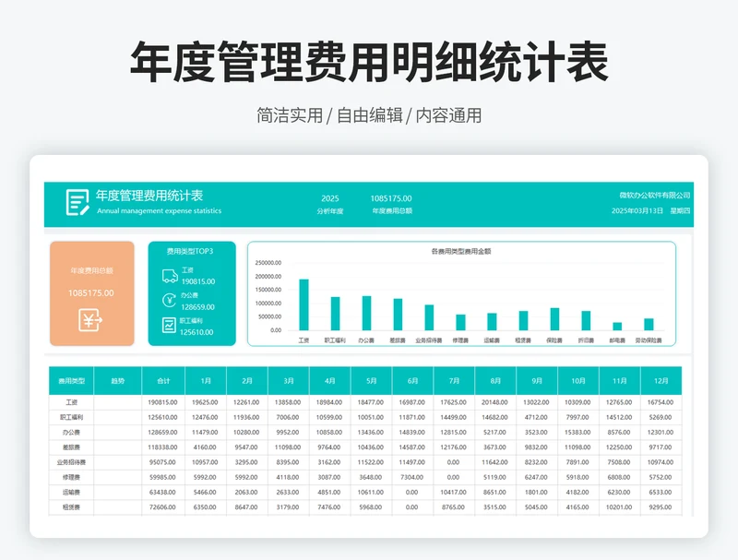Click the 折旧费 x-axis label
738x560 pixels.
(x=586, y=340)
